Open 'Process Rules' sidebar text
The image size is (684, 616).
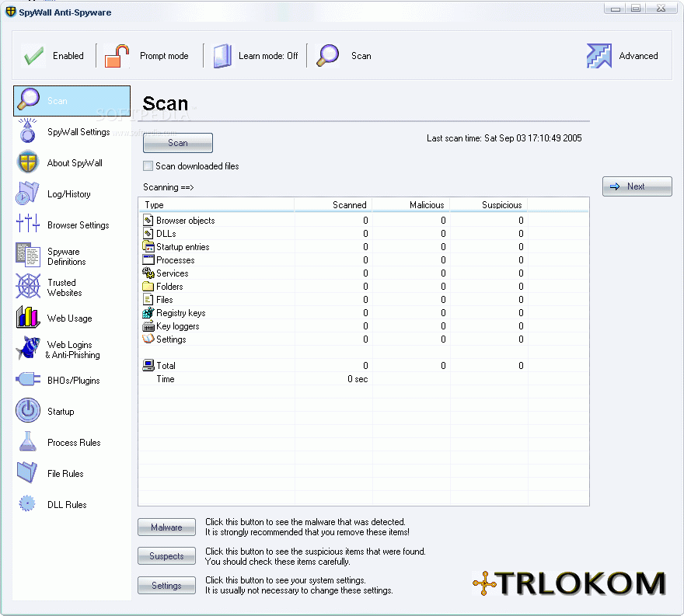click(x=74, y=443)
